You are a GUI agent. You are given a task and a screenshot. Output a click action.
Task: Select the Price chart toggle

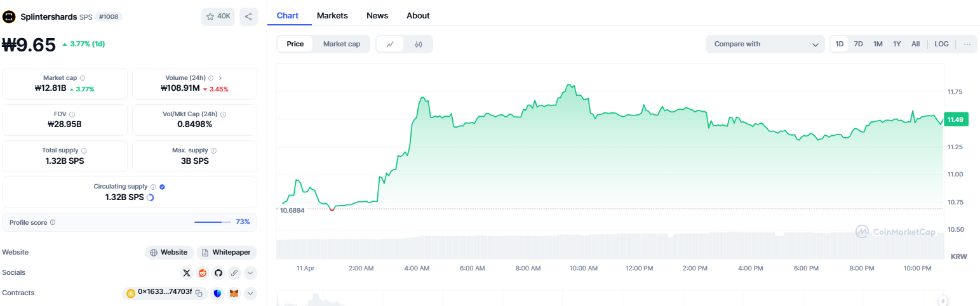(x=295, y=44)
